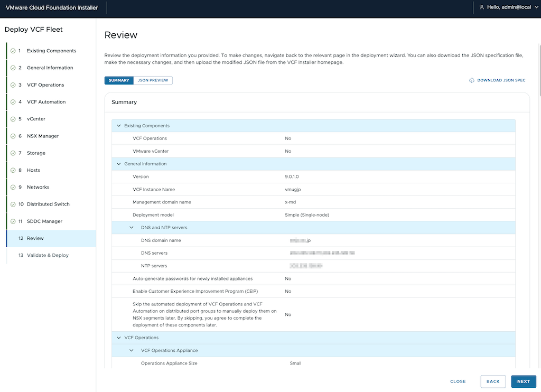Click the Operations Appliance Size value Small
Screen dimensions: 541x392
point(296,363)
